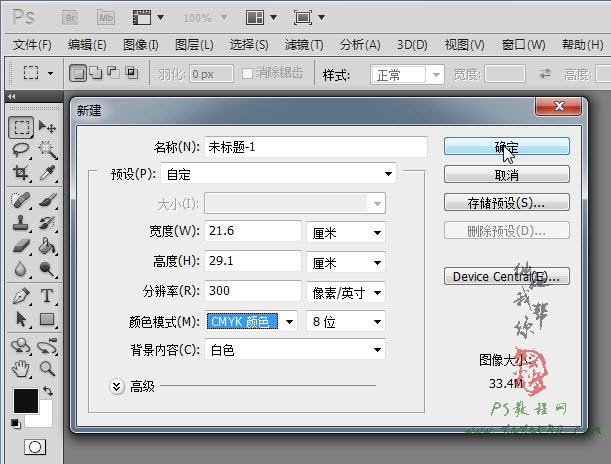Collapse the toolbox panel with double arrows
The image size is (611, 464).
[12, 97]
